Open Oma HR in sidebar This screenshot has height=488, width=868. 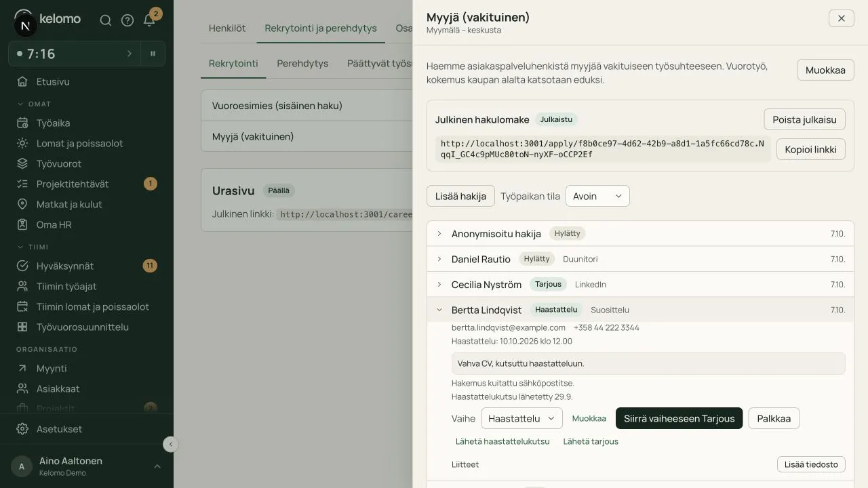(87, 224)
